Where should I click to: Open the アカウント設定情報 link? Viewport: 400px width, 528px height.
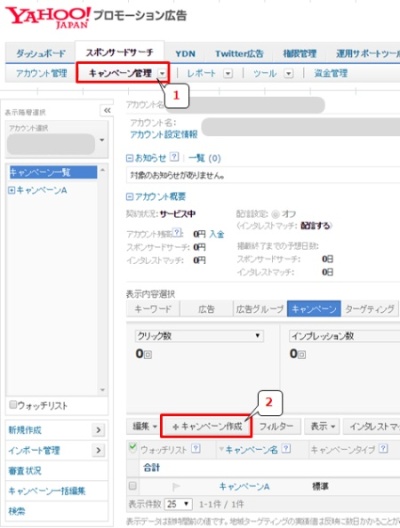(x=164, y=135)
